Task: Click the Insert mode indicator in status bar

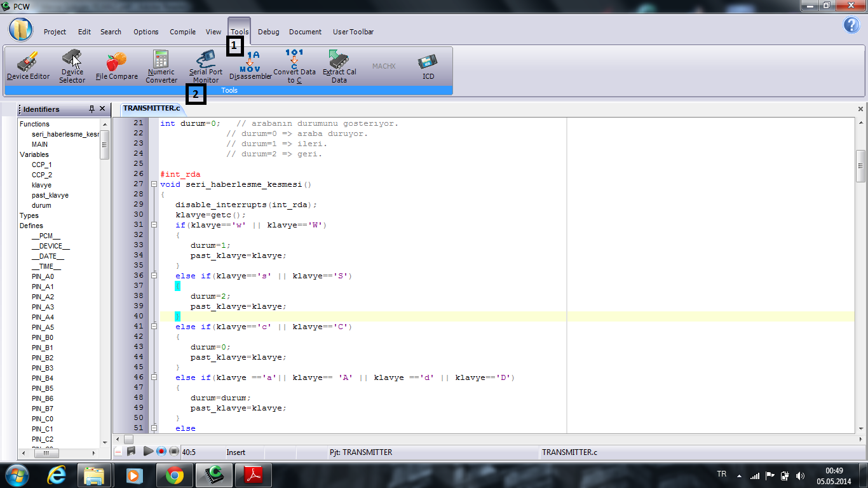Action: point(236,452)
